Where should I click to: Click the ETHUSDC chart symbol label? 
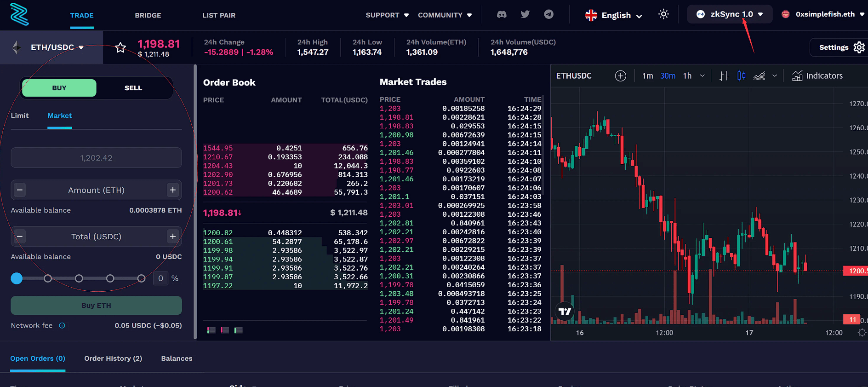coord(574,76)
